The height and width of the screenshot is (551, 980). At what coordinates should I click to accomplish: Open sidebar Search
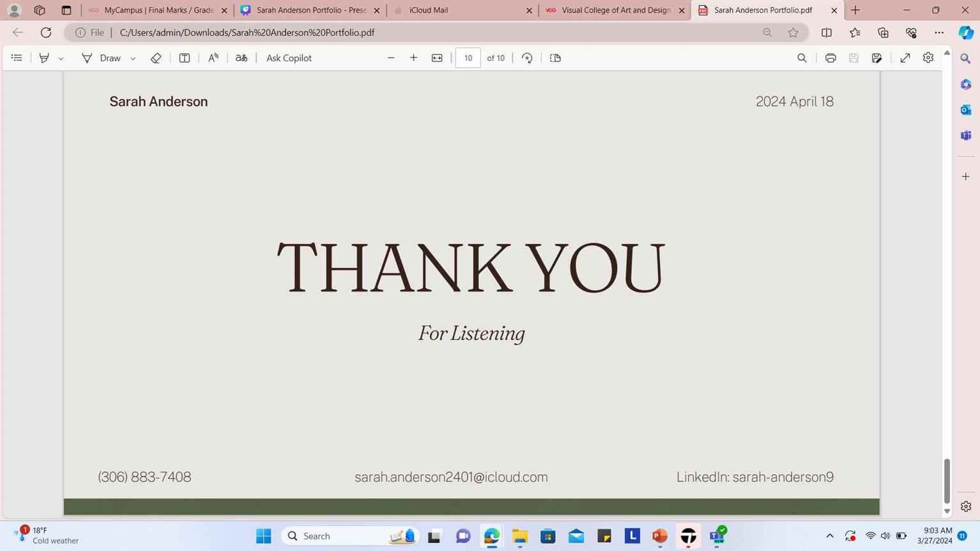coord(966,59)
